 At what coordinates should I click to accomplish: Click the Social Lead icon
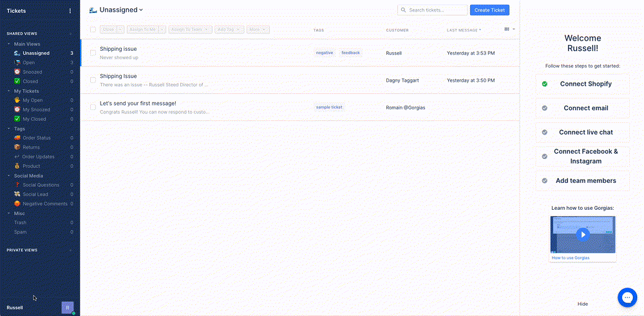(17, 194)
